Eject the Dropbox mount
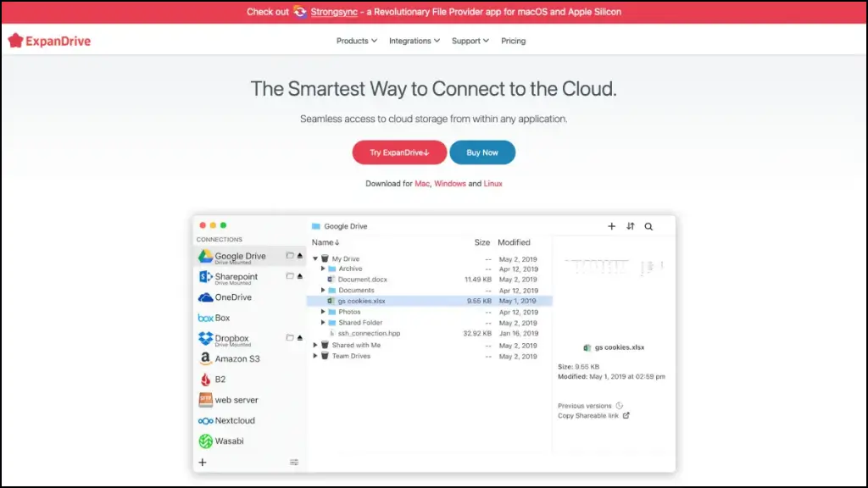Viewport: 868px width, 488px height. pos(300,337)
